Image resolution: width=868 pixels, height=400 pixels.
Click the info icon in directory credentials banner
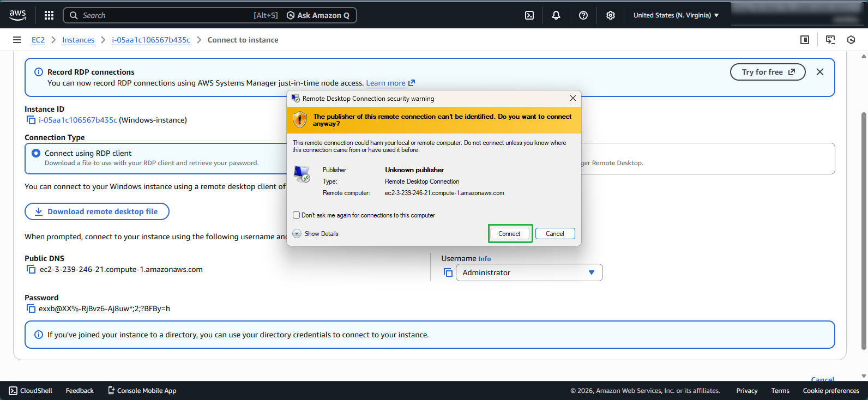[x=39, y=335]
